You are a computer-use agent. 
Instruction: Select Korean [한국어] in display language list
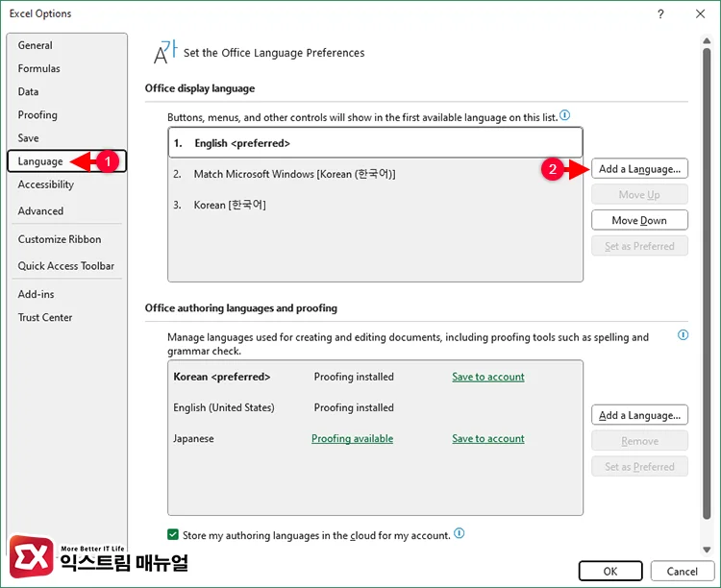coord(230,205)
